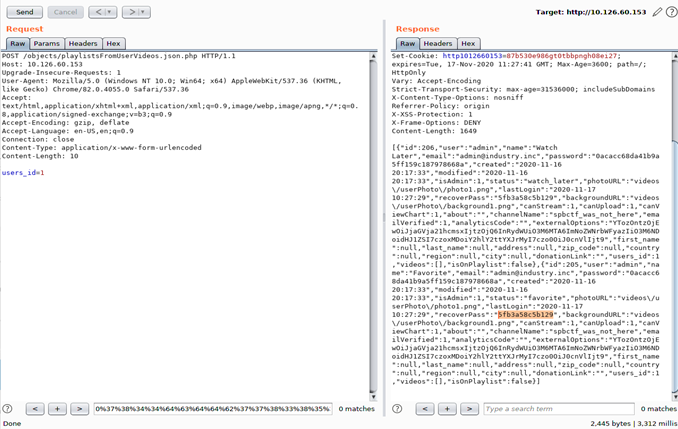Image resolution: width=678 pixels, height=429 pixels.
Task: Go back to previous request in history
Action: pyautogui.click(x=98, y=12)
